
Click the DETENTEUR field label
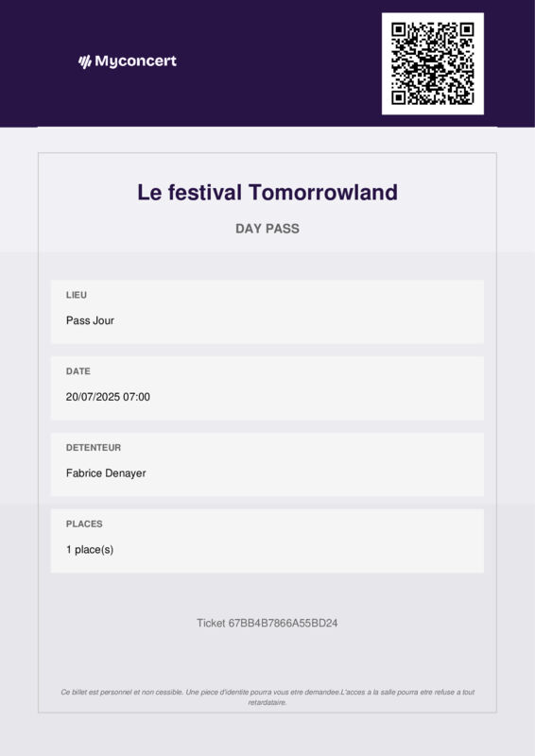(94, 447)
